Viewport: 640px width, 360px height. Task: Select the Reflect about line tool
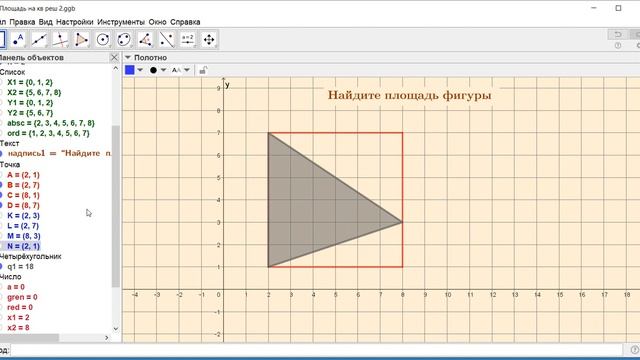[x=167, y=40]
